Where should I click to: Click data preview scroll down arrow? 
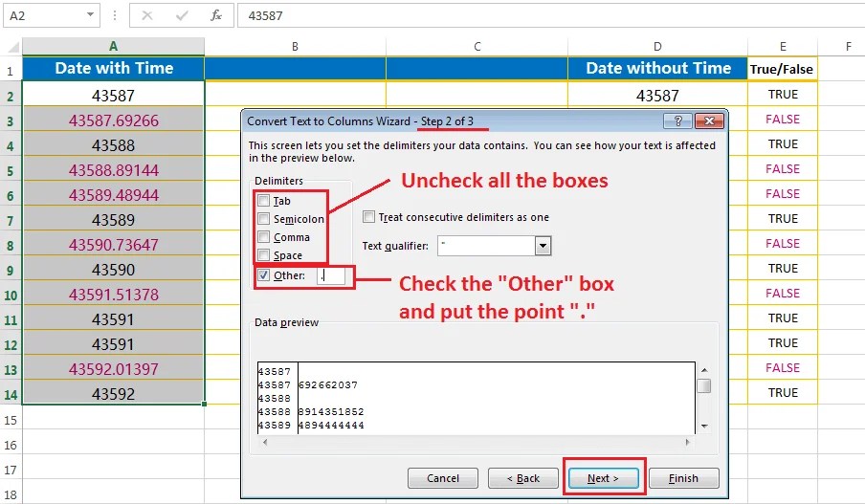(704, 427)
